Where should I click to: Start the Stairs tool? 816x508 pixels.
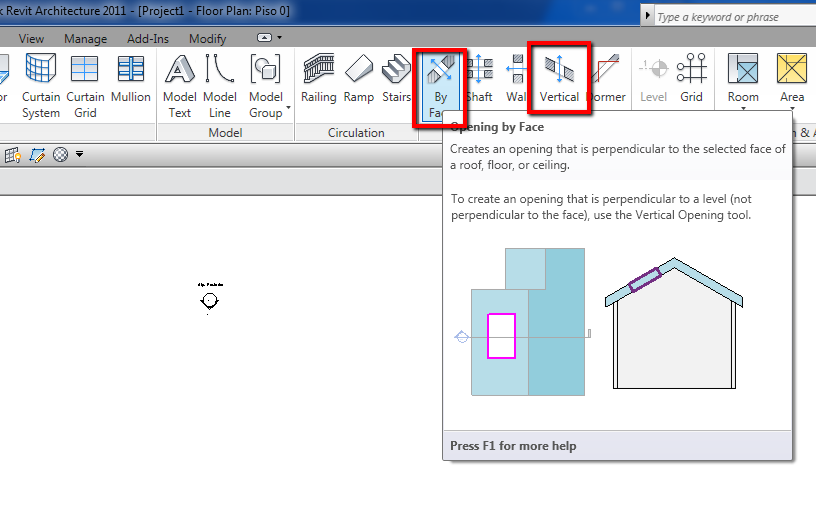tap(396, 78)
